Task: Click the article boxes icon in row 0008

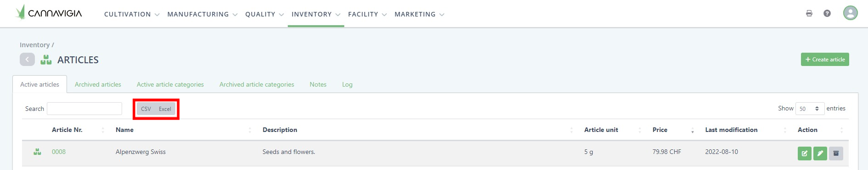Action: click(37, 152)
